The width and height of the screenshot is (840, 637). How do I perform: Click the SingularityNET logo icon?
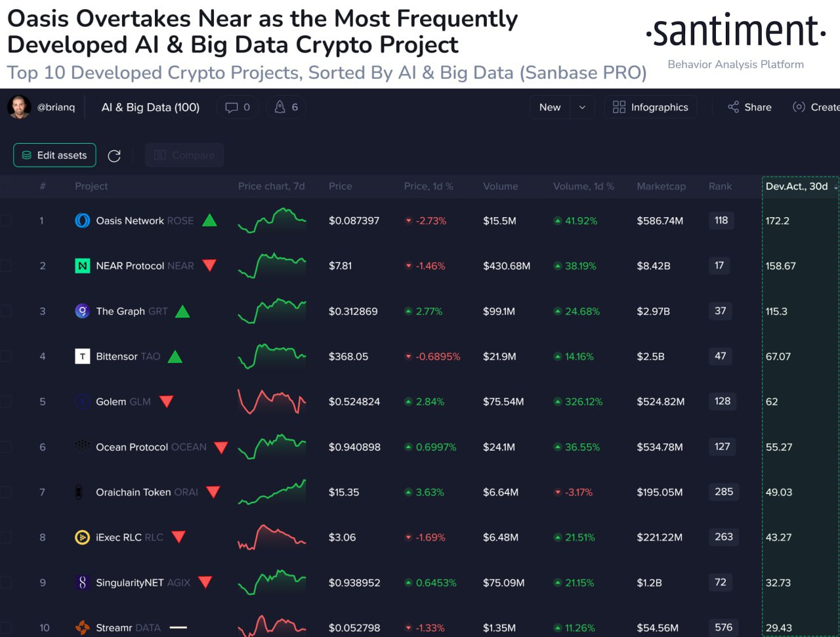pos(82,583)
